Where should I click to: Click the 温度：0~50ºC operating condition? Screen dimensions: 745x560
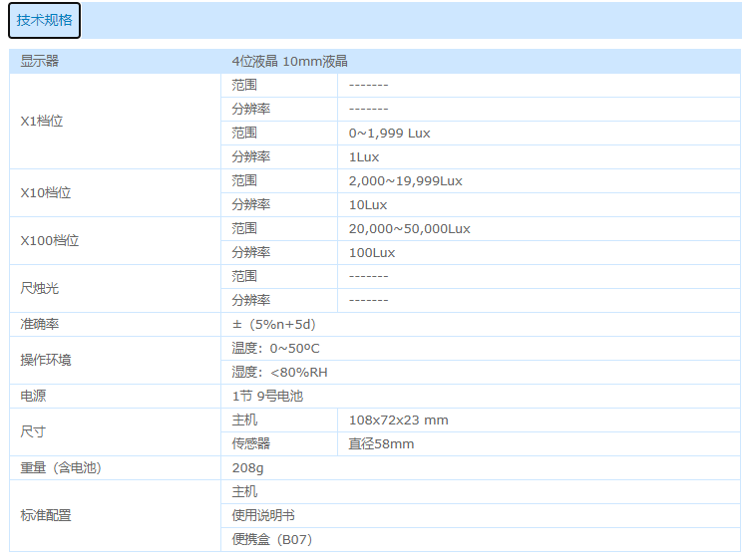[x=275, y=348]
